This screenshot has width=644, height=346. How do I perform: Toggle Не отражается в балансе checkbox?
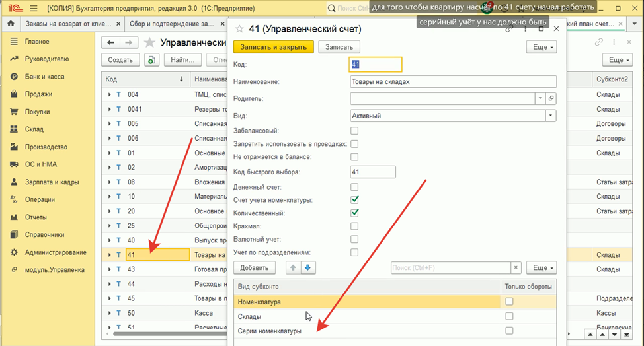point(354,157)
